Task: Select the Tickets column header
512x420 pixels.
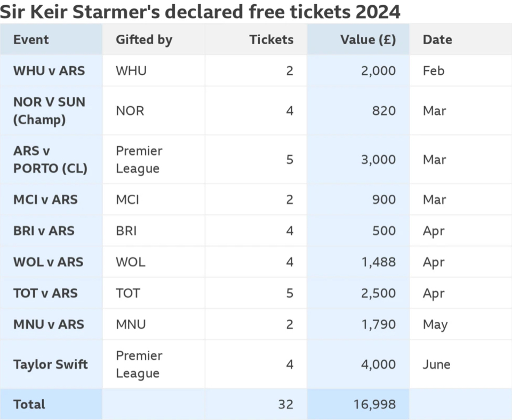Action: pyautogui.click(x=271, y=39)
